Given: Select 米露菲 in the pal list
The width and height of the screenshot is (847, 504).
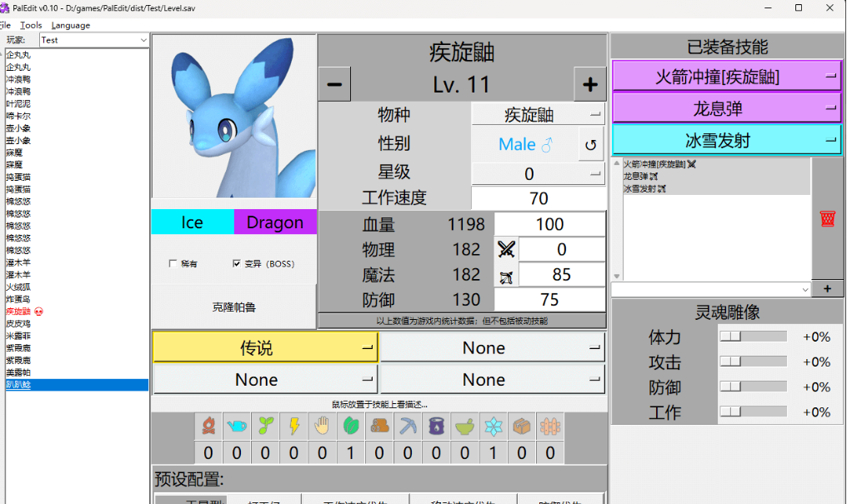Looking at the screenshot, I should [18, 336].
